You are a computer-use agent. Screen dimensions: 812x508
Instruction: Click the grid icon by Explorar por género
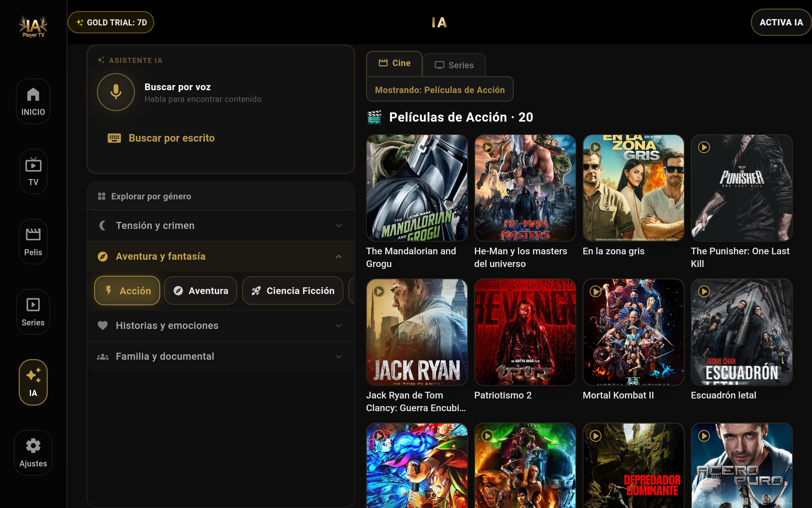[102, 196]
